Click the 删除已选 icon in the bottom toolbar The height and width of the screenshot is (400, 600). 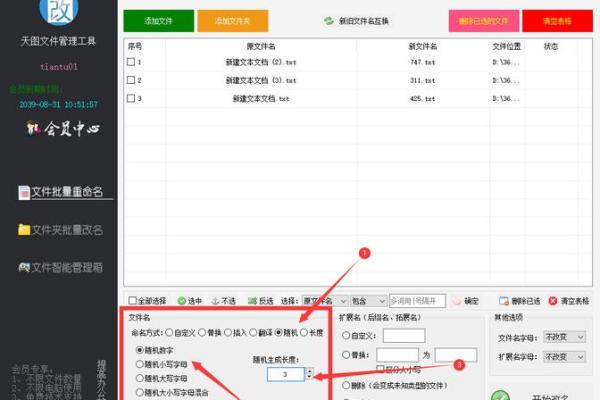(x=504, y=301)
